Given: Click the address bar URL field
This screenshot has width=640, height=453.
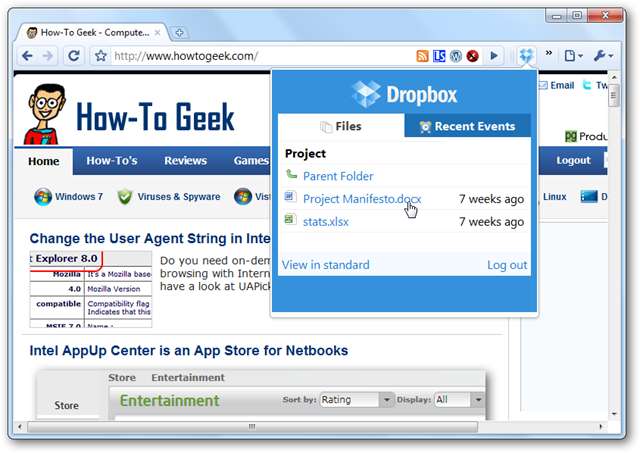Looking at the screenshot, I should coord(261,56).
